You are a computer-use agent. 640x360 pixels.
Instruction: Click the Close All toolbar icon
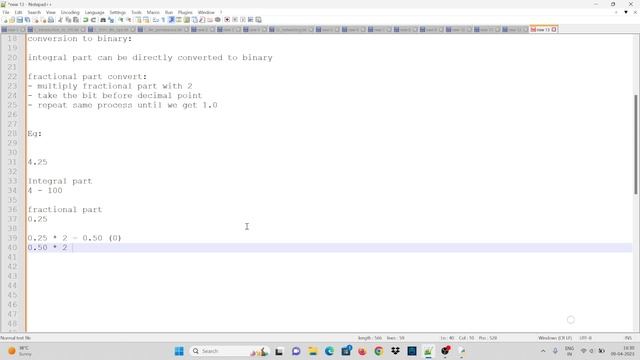pyautogui.click(x=43, y=20)
